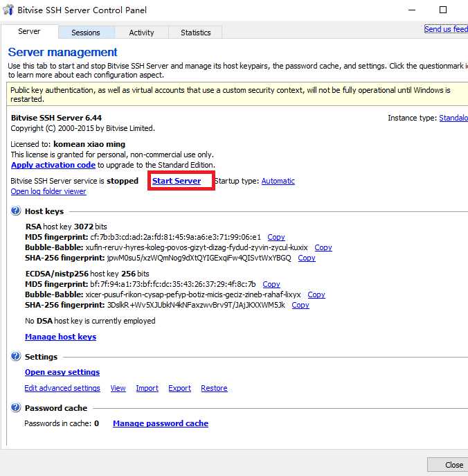The height and width of the screenshot is (476, 468).
Task: Copy the ECDSA Bubble-Babble fingerprint
Action: 316,294
